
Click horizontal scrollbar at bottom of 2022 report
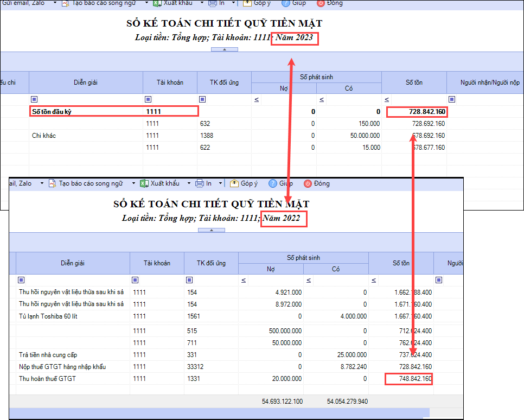(217, 413)
